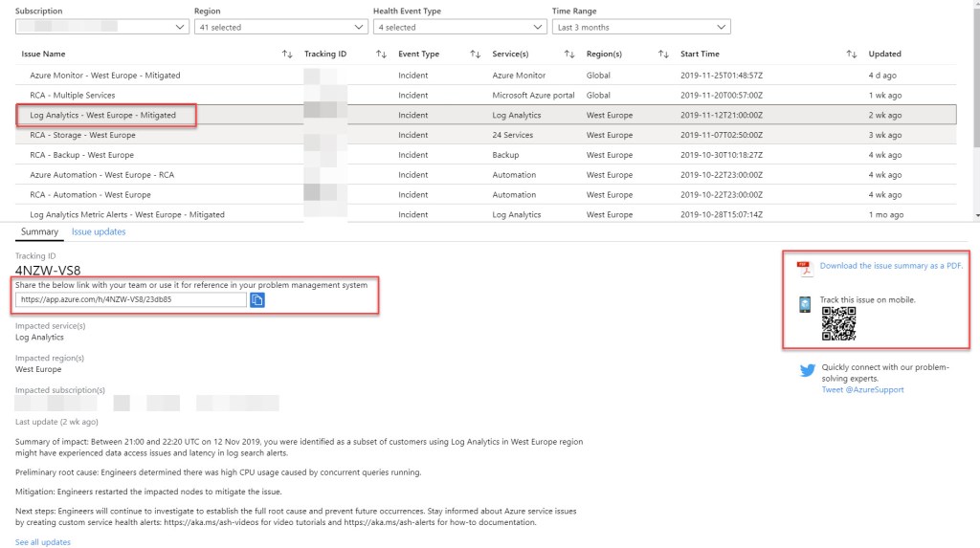
Task: Open the Health Event Type dropdown
Action: (x=459, y=27)
